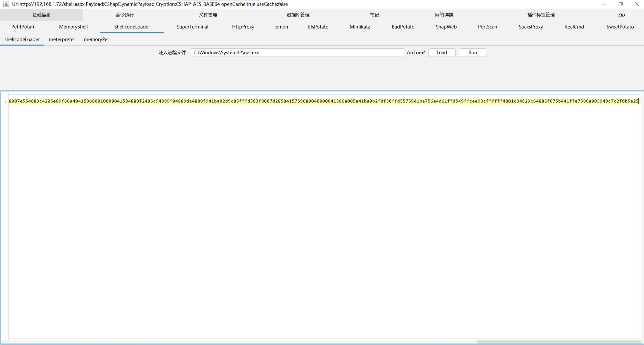Open the 网络详情 tab
Image resolution: width=644 pixels, height=345 pixels.
click(444, 15)
